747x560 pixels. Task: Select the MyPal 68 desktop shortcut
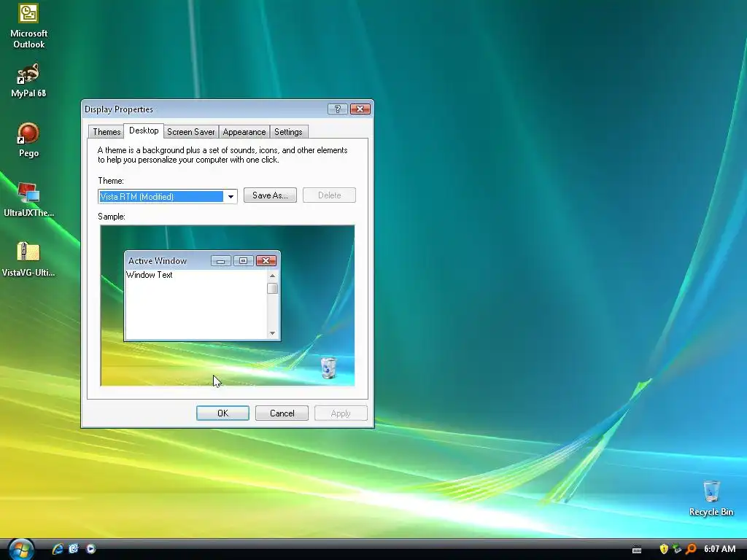[28, 80]
